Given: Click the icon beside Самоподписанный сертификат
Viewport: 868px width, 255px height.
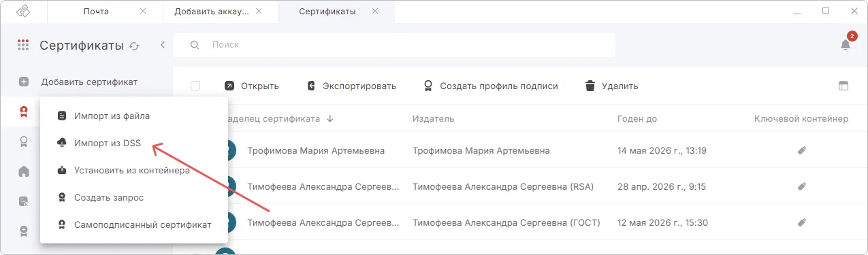Looking at the screenshot, I should pos(62,224).
